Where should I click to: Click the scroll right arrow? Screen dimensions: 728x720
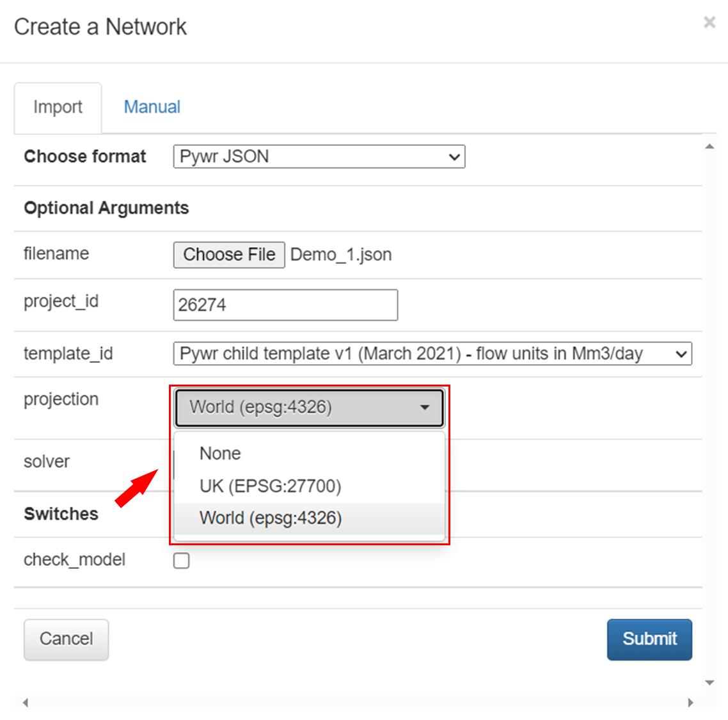point(690,703)
